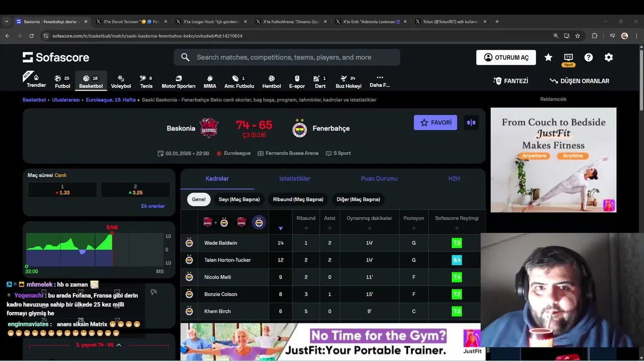Select the Futbol sport icon
The height and width of the screenshot is (362, 644).
62,81
